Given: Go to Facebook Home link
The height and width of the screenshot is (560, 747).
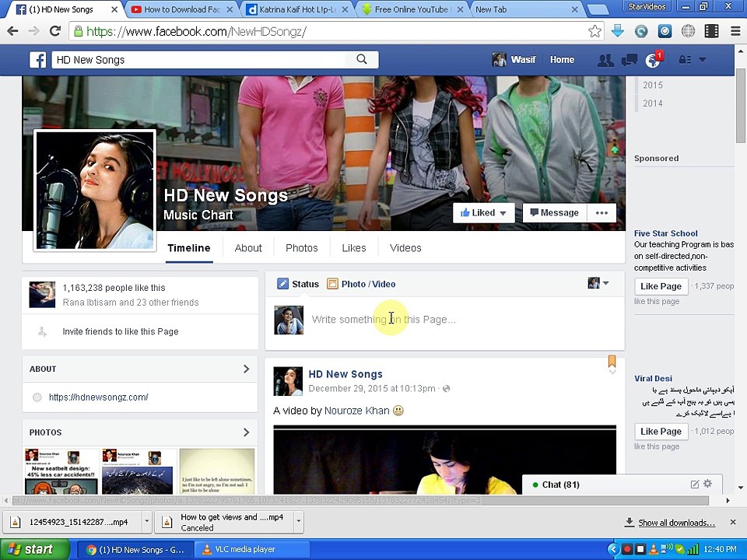Looking at the screenshot, I should (562, 60).
